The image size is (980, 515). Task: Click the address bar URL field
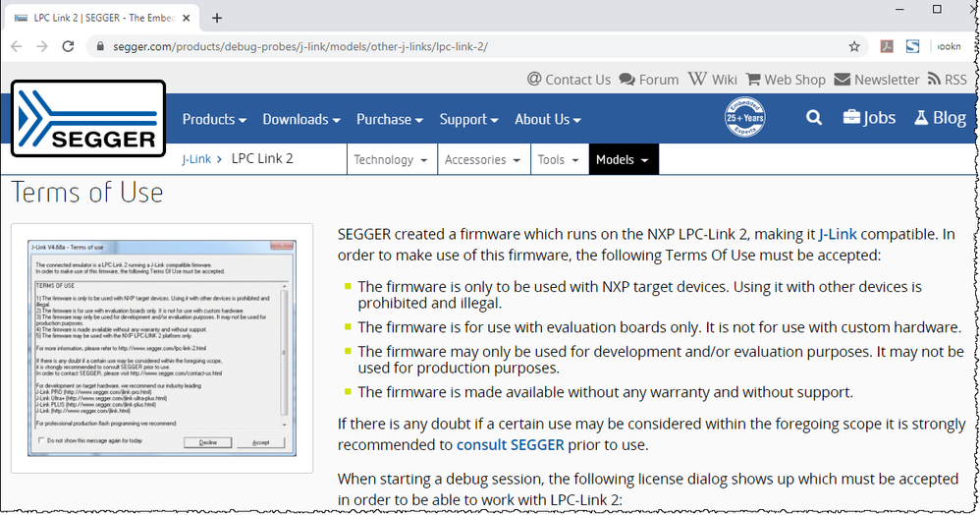coord(475,46)
